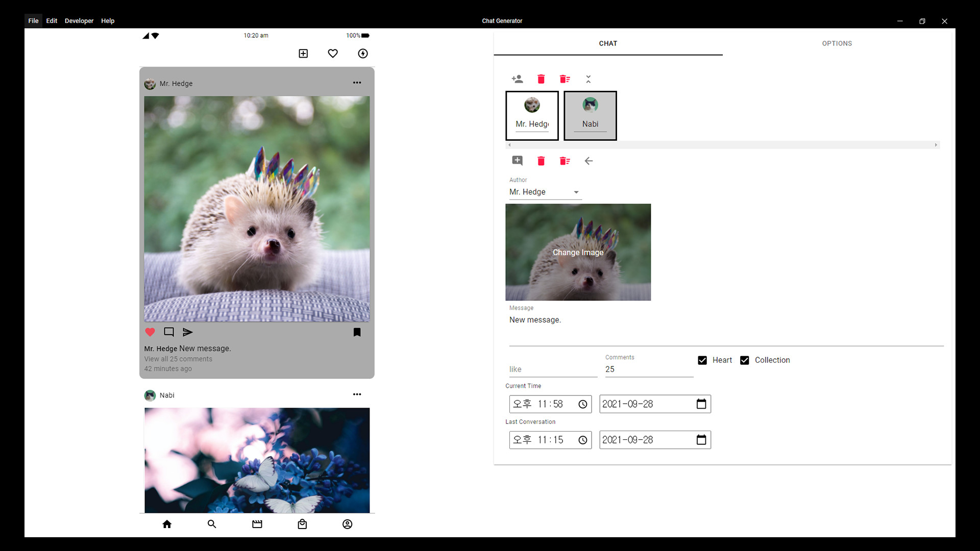Viewport: 980px width, 551px height.
Task: Select the search icon in bottom navigation
Action: coord(212,524)
